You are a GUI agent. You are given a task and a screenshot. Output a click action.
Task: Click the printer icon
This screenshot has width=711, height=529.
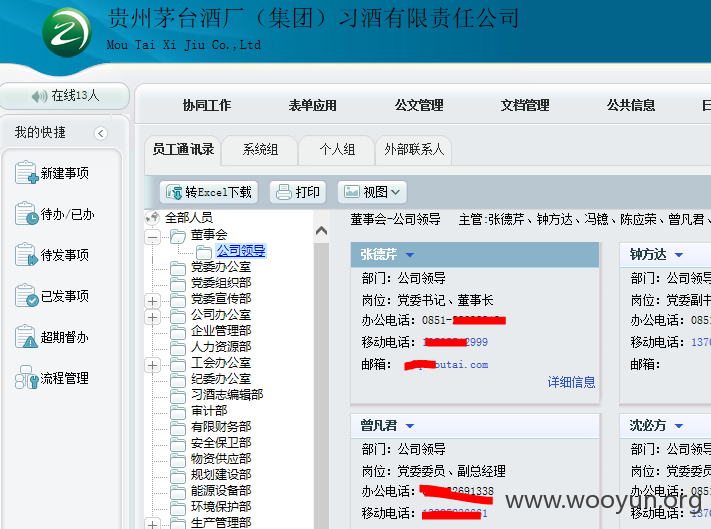click(x=284, y=192)
